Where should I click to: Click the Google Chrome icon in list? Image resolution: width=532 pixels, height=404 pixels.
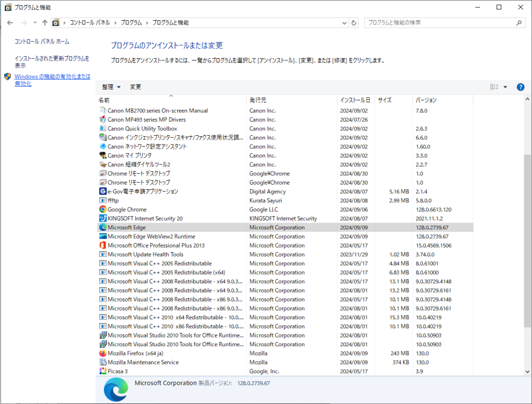tap(102, 210)
